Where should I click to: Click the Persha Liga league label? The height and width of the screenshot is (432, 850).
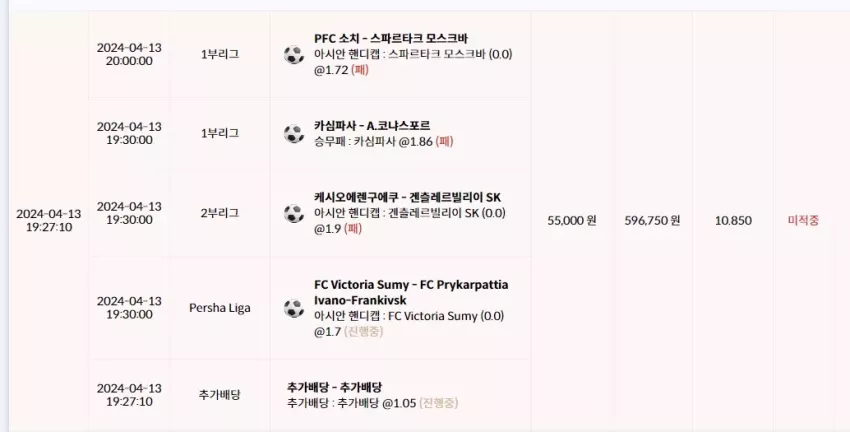[x=220, y=308]
